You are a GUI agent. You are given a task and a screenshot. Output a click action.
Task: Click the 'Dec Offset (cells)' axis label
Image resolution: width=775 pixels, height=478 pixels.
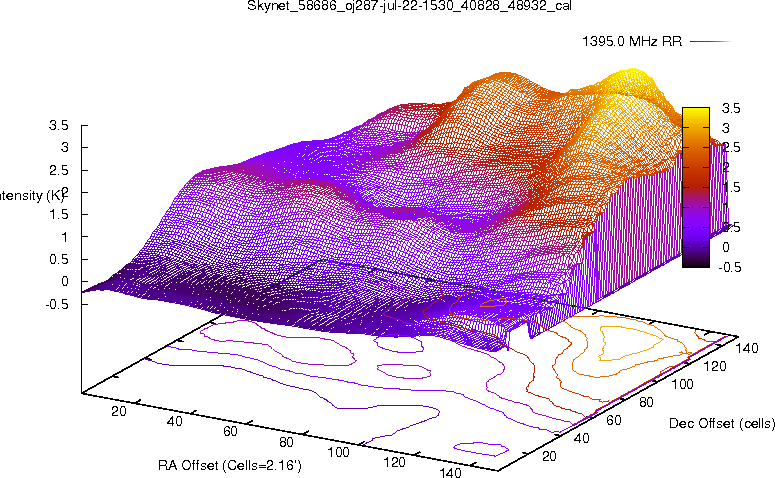pos(722,423)
